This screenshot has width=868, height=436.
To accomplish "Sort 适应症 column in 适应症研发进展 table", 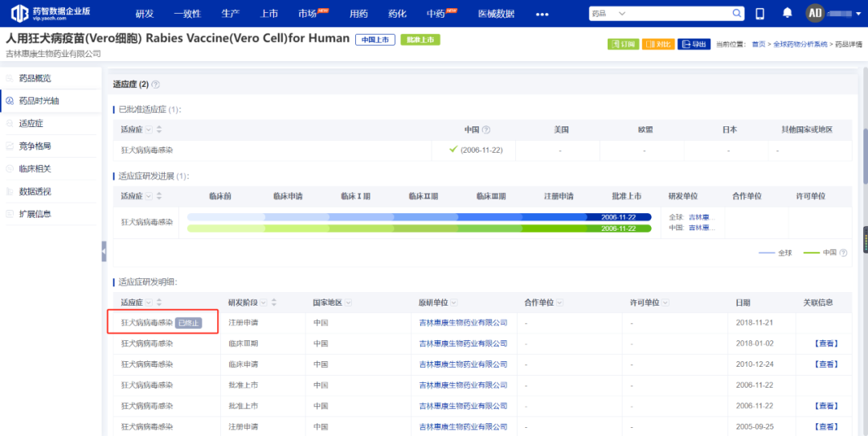I will click(x=159, y=196).
